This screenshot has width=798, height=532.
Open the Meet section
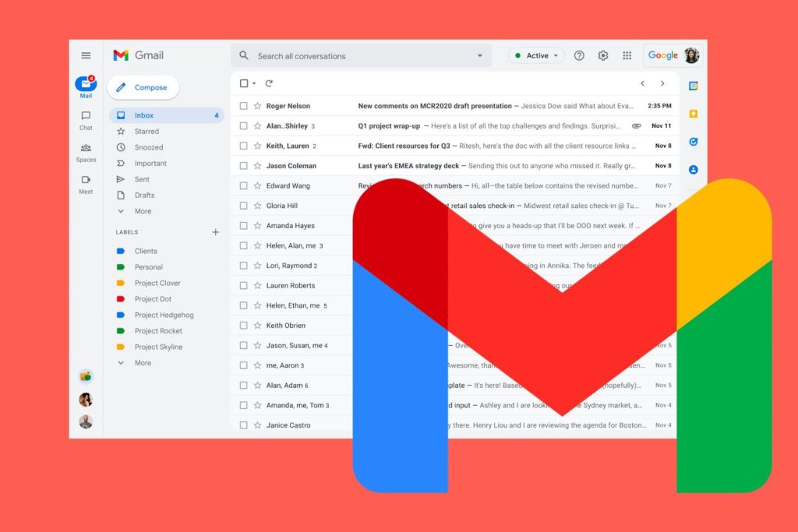(86, 185)
